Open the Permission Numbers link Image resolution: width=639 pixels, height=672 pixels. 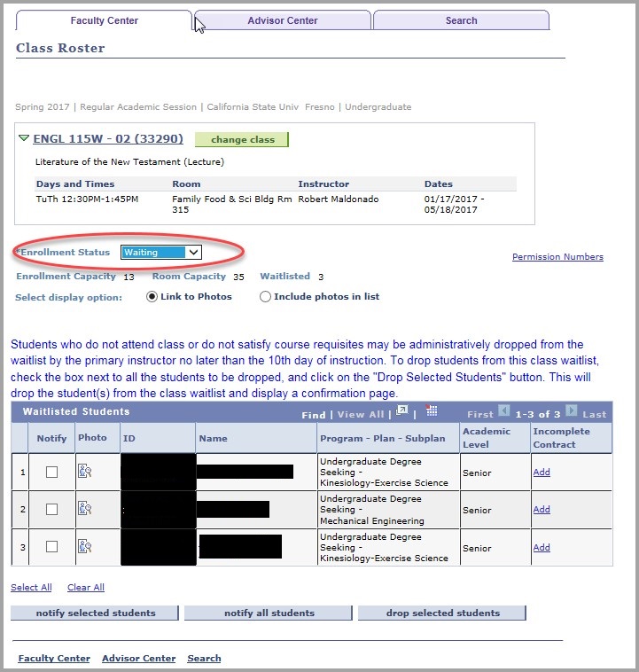pos(557,257)
